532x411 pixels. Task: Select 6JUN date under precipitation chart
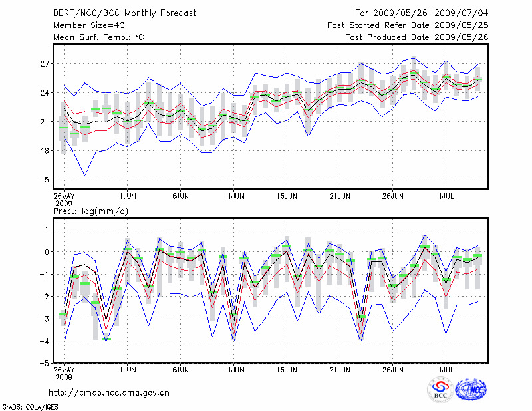(x=180, y=369)
